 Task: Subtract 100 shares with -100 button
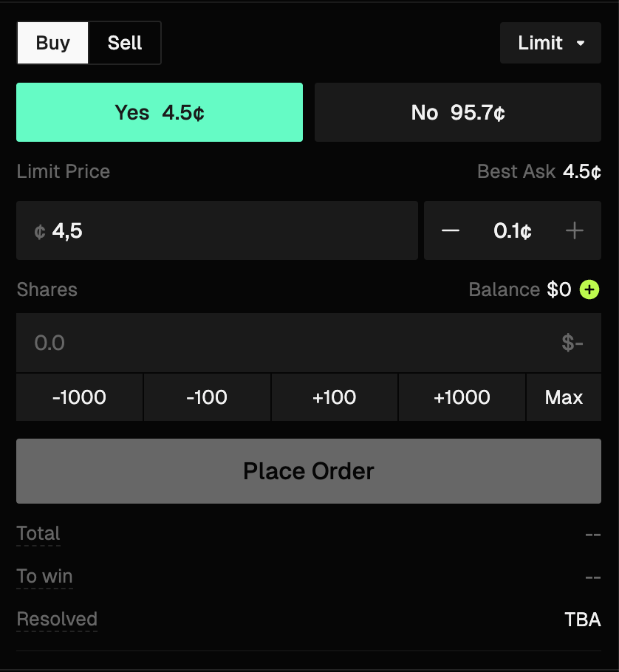(207, 397)
